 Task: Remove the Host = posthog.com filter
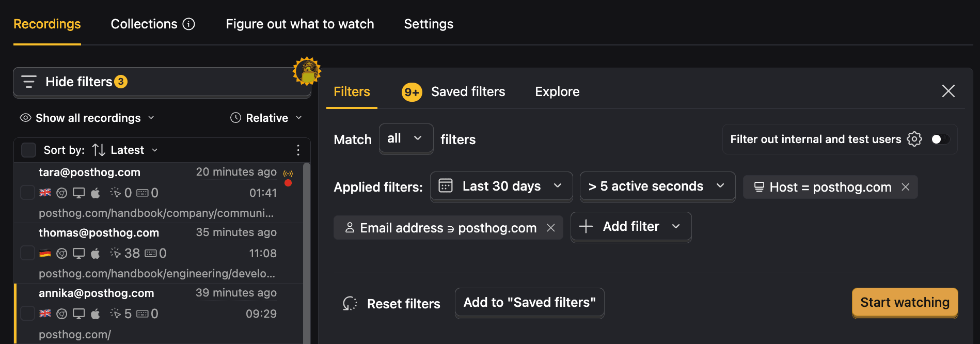click(x=906, y=187)
